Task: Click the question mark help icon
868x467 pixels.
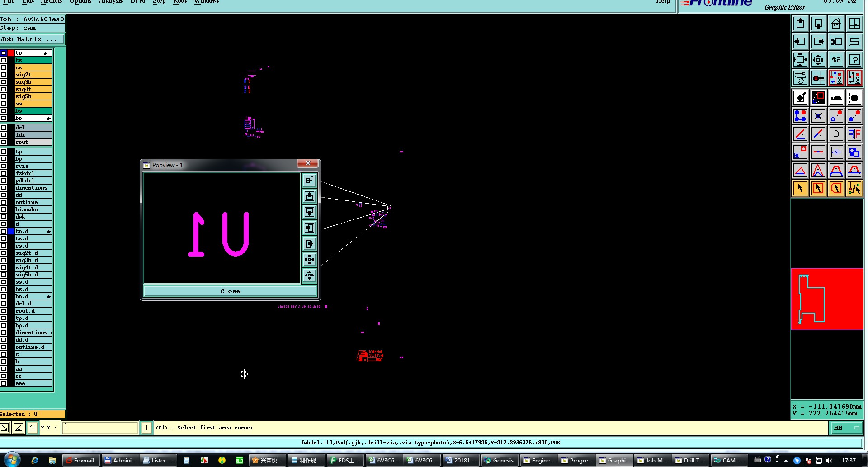Action: (x=854, y=60)
